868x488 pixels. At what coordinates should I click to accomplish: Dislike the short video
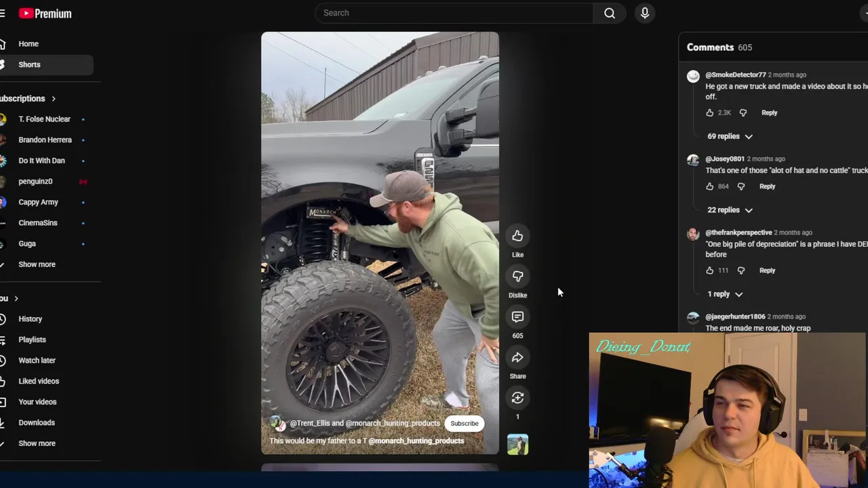pyautogui.click(x=517, y=277)
